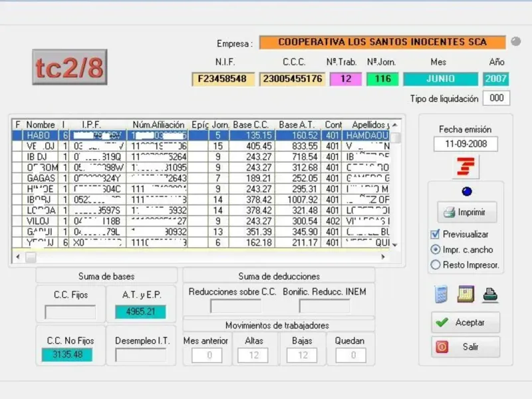This screenshot has width=532, height=399.
Task: Click Base A.T. value 718.54
Action: click(x=305, y=157)
